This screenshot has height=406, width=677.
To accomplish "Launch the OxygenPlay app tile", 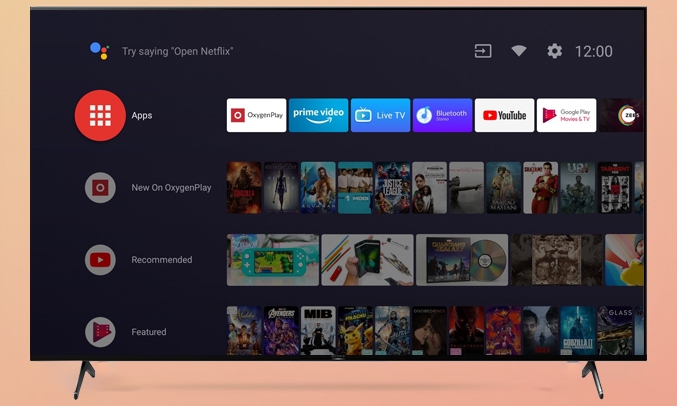I will pos(256,115).
